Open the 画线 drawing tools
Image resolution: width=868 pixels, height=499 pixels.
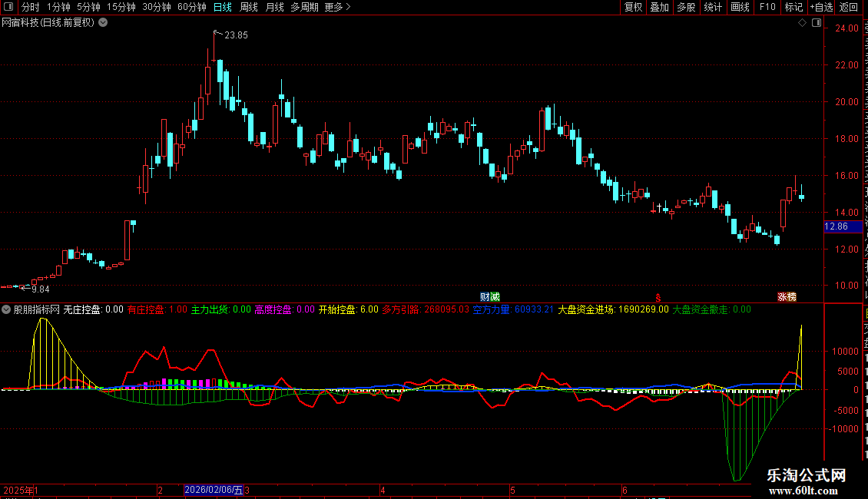740,7
